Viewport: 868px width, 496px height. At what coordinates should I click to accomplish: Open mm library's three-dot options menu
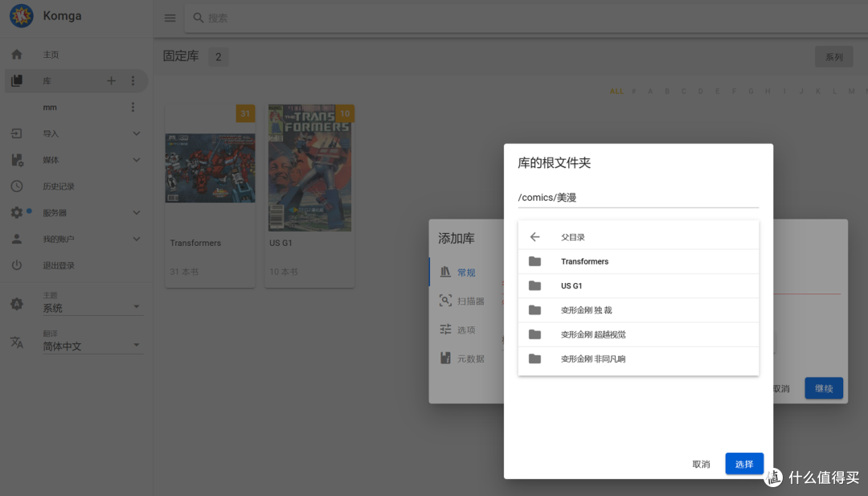click(133, 107)
